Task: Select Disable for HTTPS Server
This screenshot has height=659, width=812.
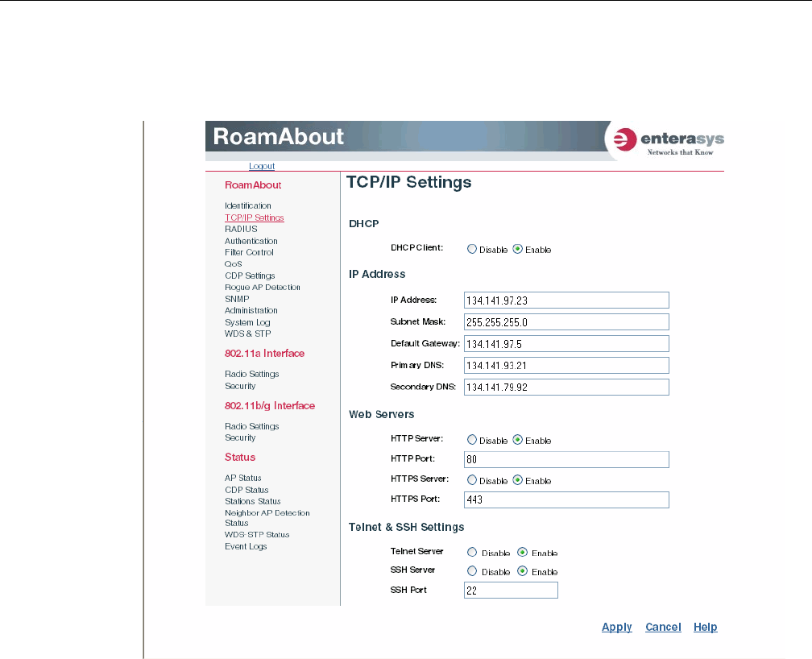Action: point(472,480)
